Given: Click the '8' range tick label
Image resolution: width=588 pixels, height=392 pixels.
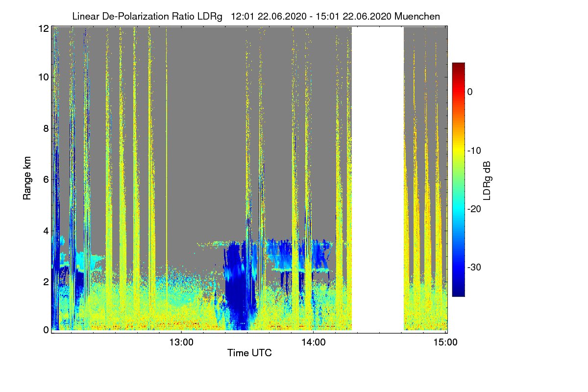Looking at the screenshot, I should 46,129.
